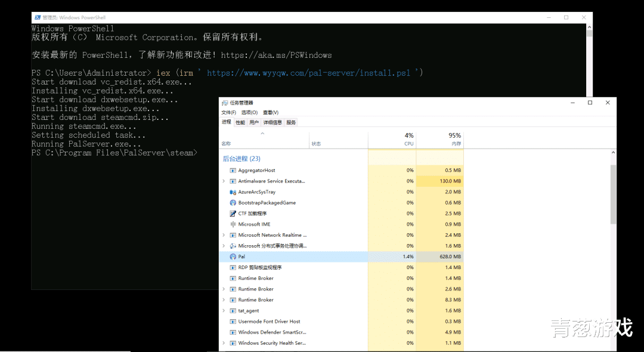Expand the Microsoft 分布式事务处理协调 process
The height and width of the screenshot is (352, 644).
(224, 246)
